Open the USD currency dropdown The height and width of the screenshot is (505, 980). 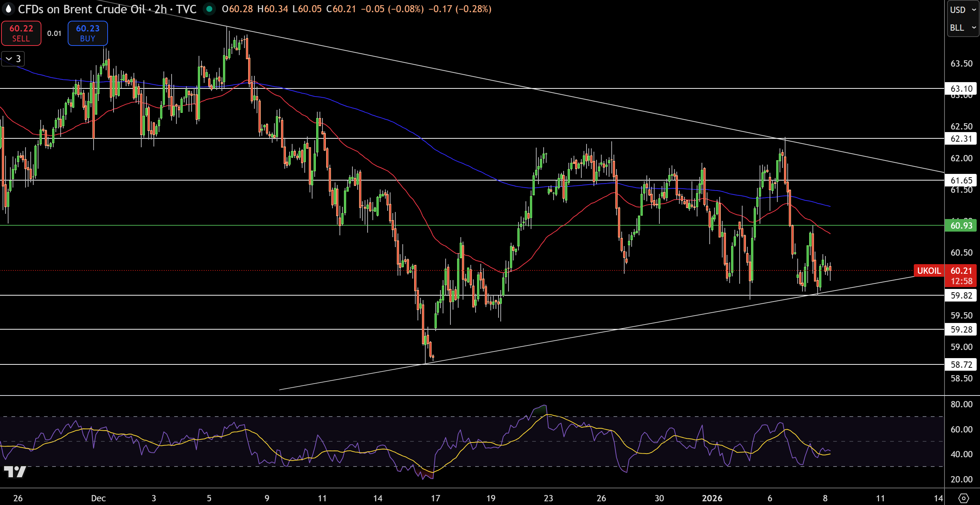[x=963, y=10]
